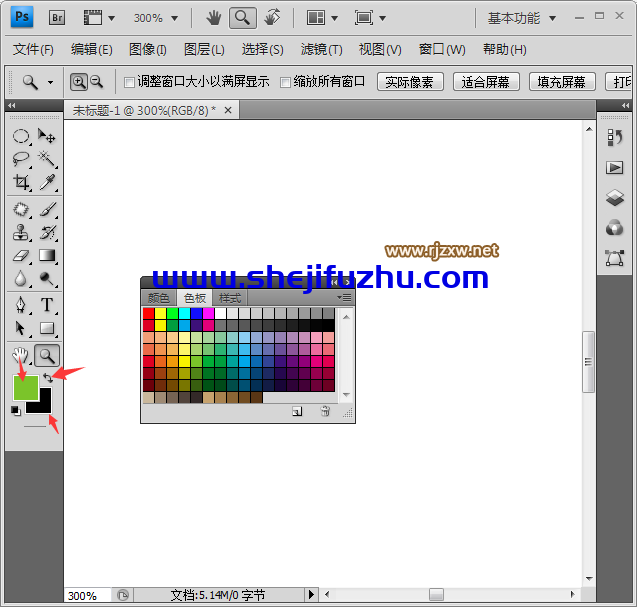Open status bar info arrow menu
Screen dimensions: 637x607
pos(311,595)
